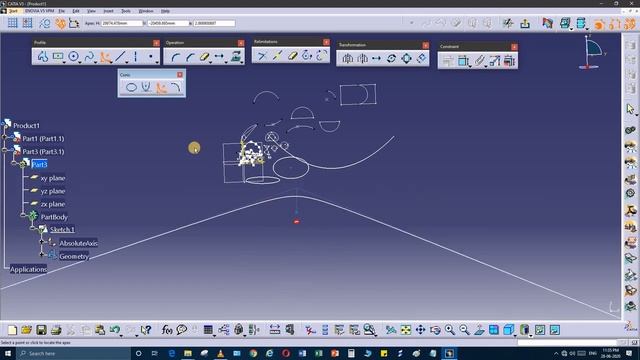The image size is (640, 360).
Task: Expand the Circle tool sub-options arrow
Action: pyautogui.click(x=80, y=62)
